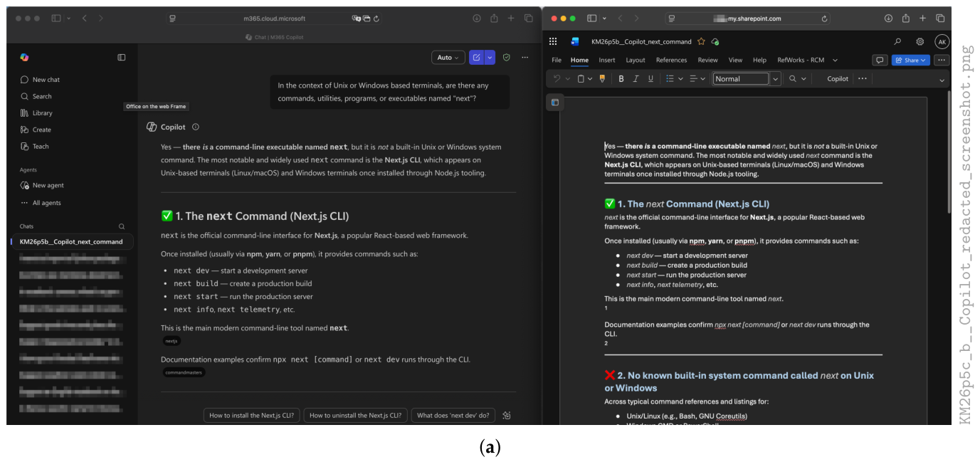
Task: Start a New chat in Copilot
Action: pos(40,80)
